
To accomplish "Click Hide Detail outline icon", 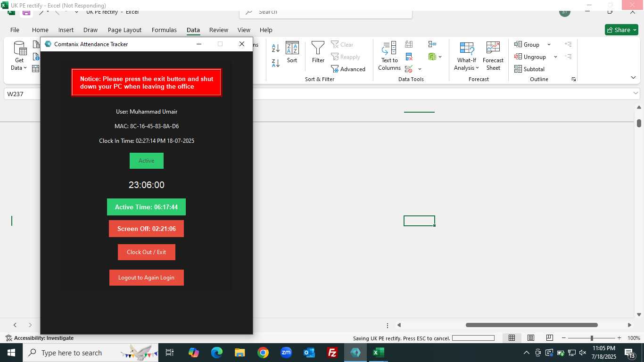I will 568,57.
